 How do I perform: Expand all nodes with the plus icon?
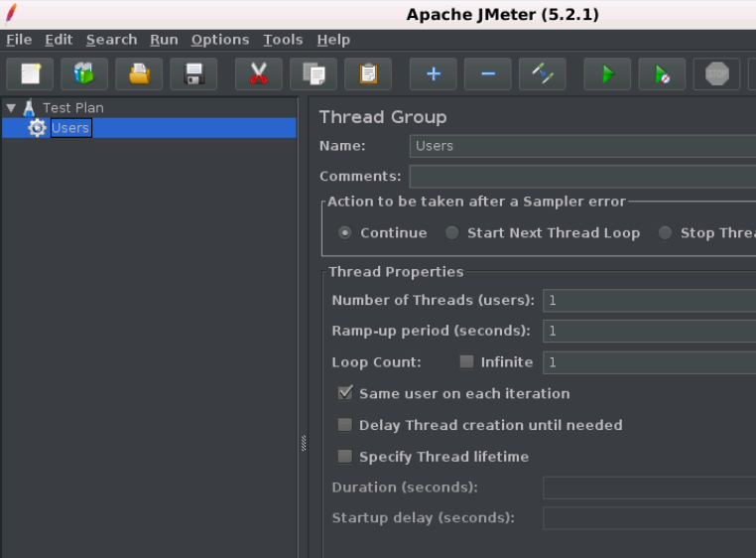pyautogui.click(x=433, y=73)
